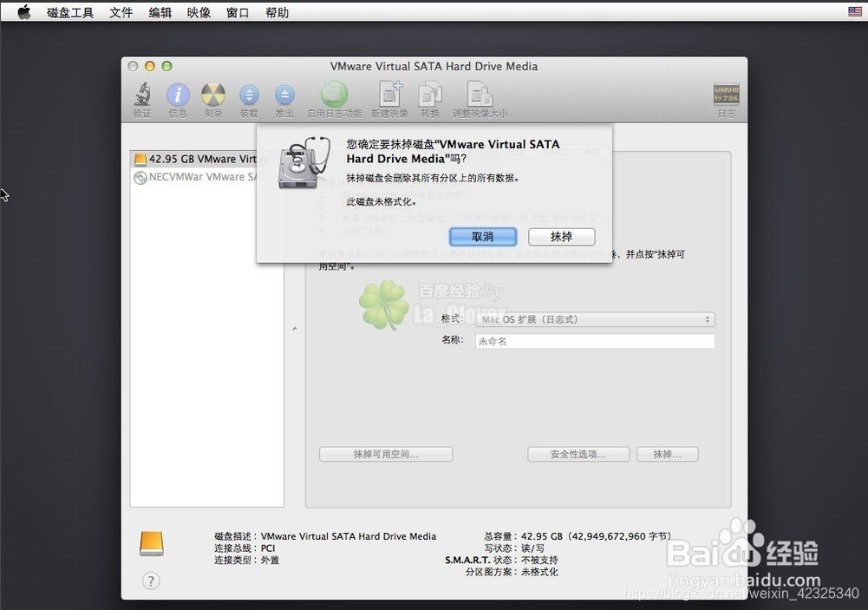This screenshot has height=610, width=868.
Task: Open the 编辑 menu
Action: 160,12
